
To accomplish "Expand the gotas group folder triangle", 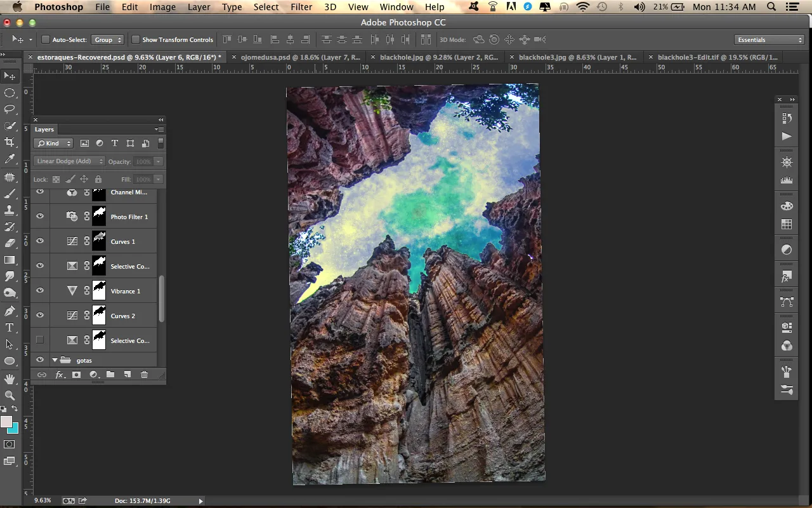I will [55, 360].
